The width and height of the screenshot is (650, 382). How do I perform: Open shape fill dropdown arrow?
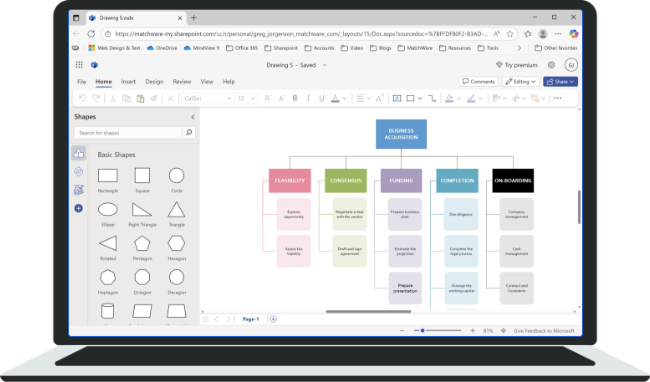click(x=459, y=99)
